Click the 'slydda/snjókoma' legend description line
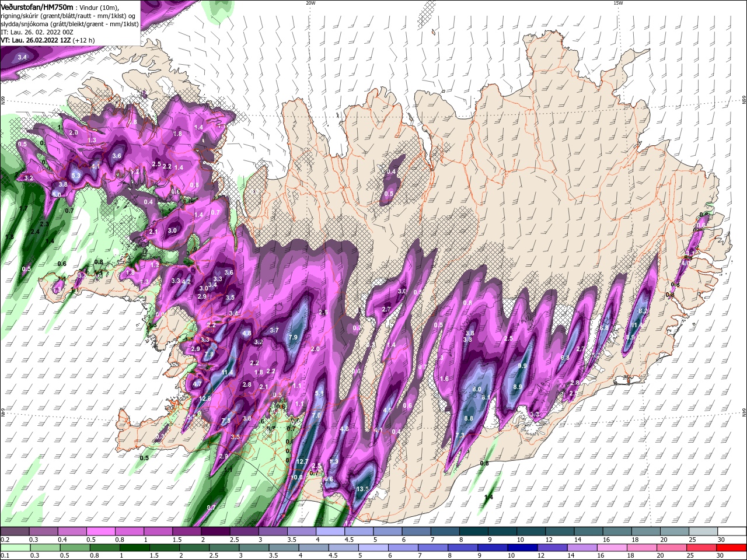 (x=69, y=24)
